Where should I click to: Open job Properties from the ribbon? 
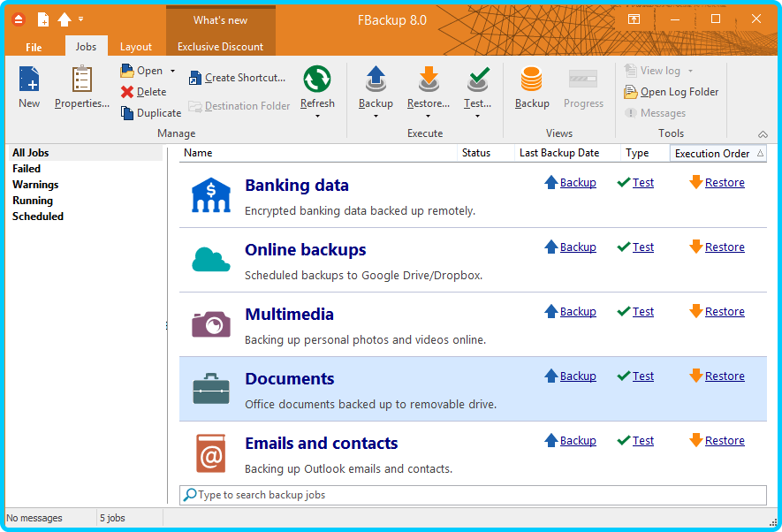point(82,80)
